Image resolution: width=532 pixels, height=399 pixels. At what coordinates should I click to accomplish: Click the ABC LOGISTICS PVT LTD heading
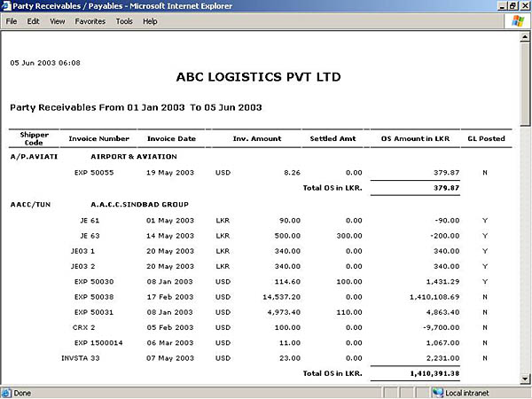click(259, 76)
